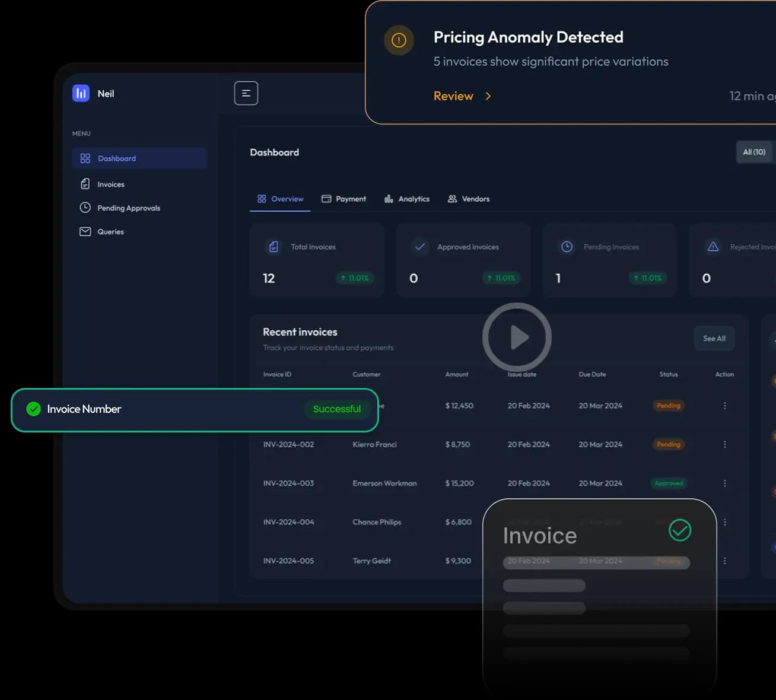Open the hamburger menu icon

coord(246,93)
